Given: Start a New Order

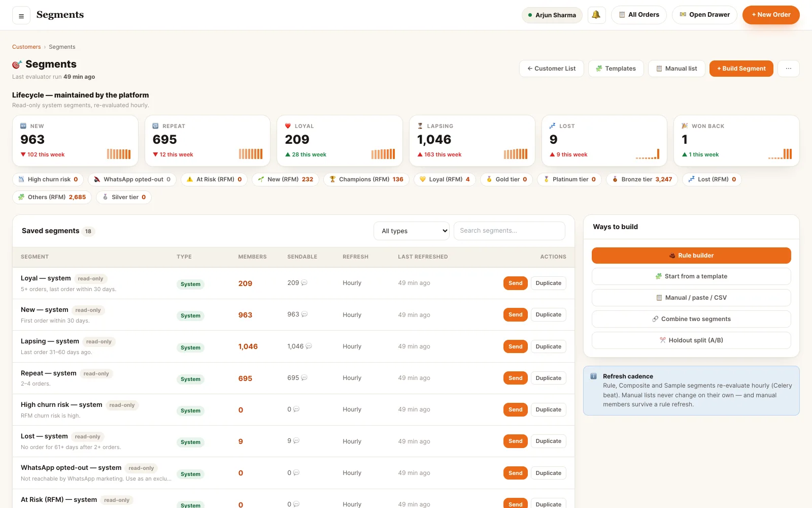Looking at the screenshot, I should 771,15.
